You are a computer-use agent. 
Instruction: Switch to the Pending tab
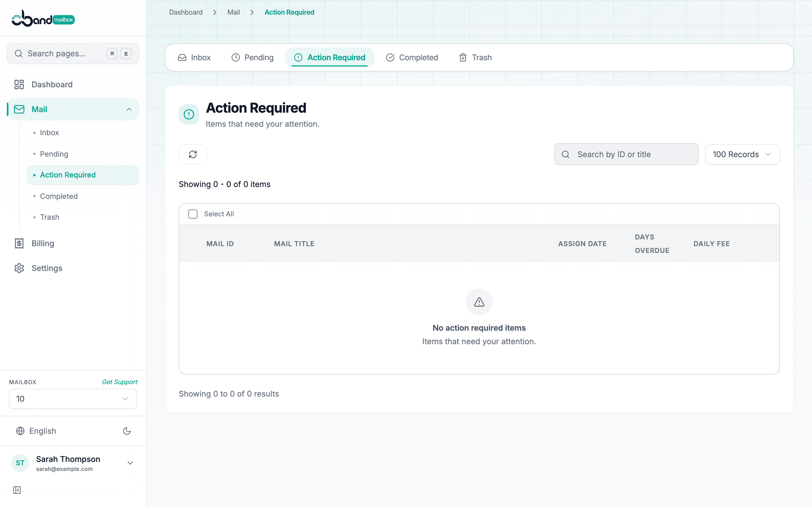pos(253,58)
